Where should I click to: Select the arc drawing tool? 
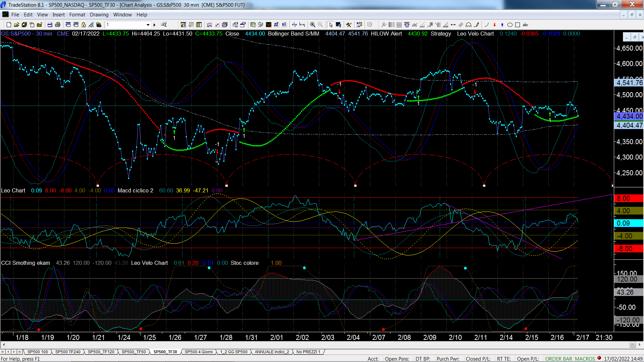point(486,24)
